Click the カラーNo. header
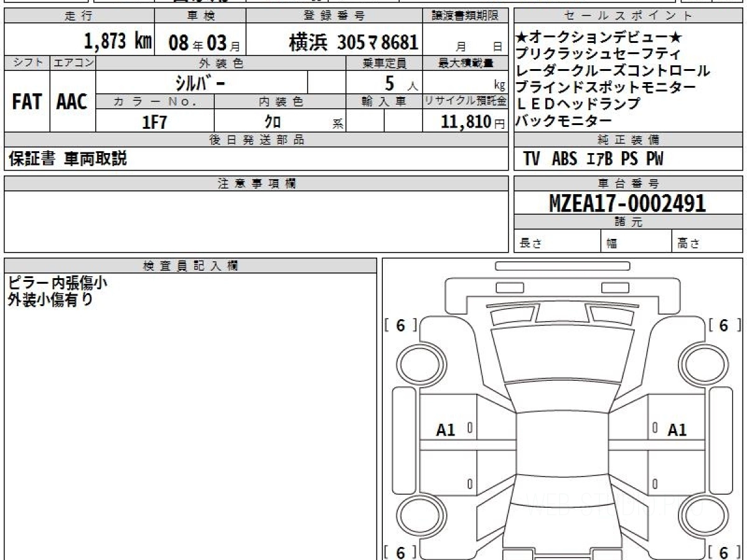747x560 pixels. (x=156, y=101)
